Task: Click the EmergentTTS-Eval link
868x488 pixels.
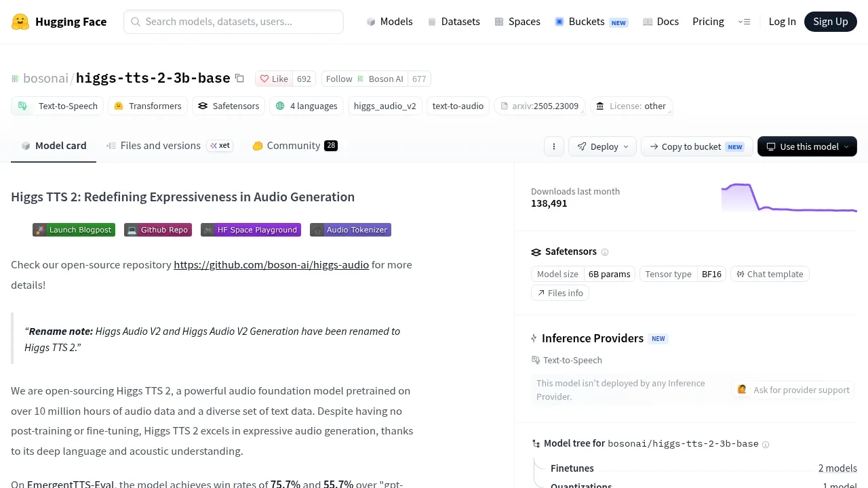Action: coord(71,484)
